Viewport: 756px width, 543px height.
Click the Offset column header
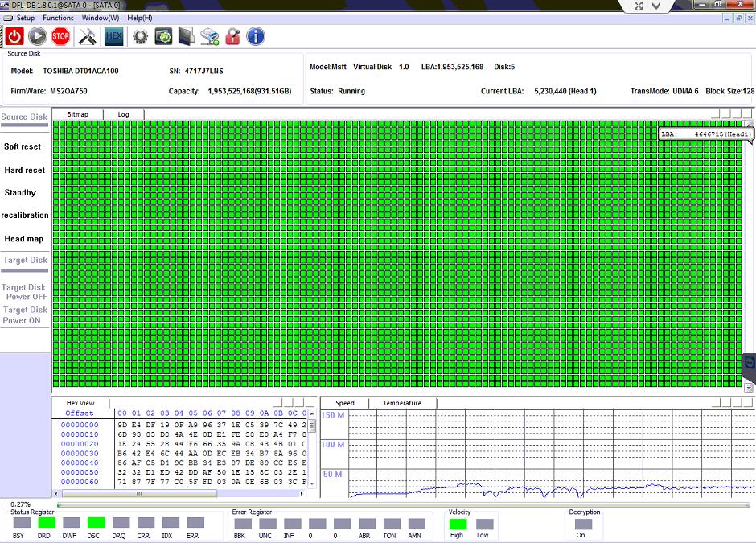80,413
